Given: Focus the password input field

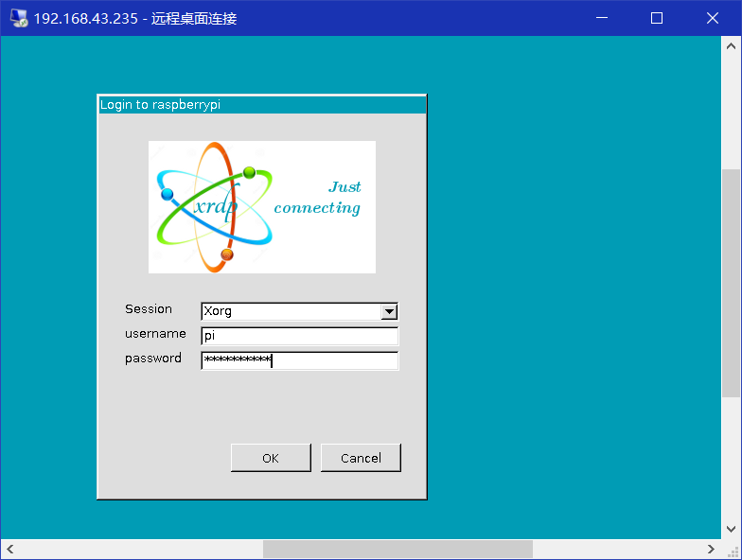Looking at the screenshot, I should [299, 360].
